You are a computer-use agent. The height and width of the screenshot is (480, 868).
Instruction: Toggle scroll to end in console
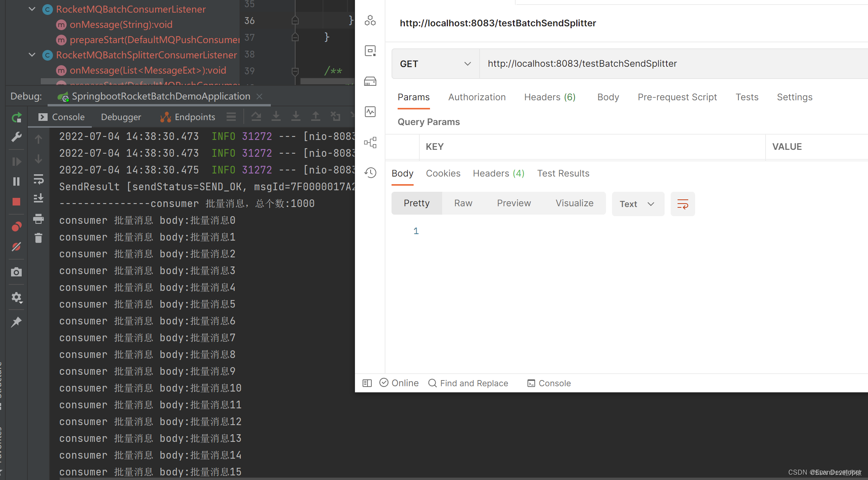(38, 198)
